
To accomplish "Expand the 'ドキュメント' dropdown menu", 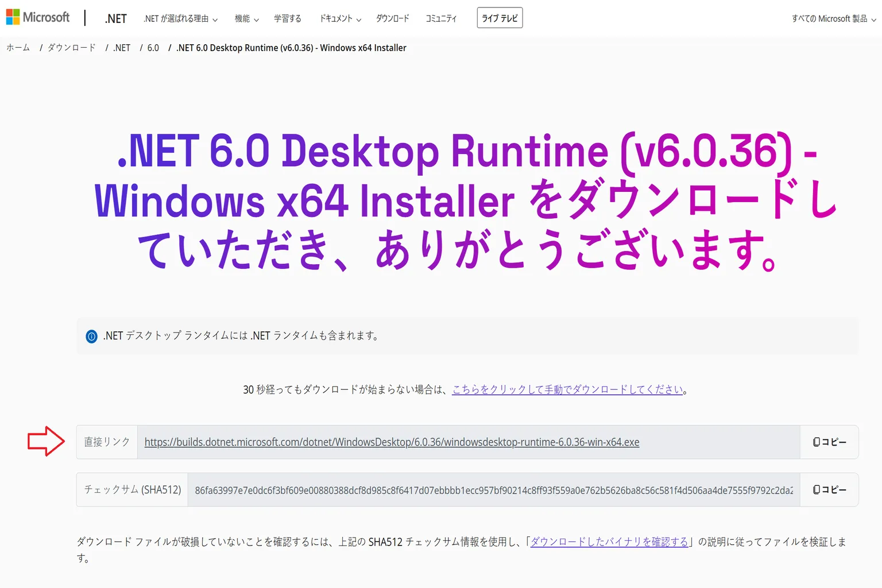I will point(341,19).
